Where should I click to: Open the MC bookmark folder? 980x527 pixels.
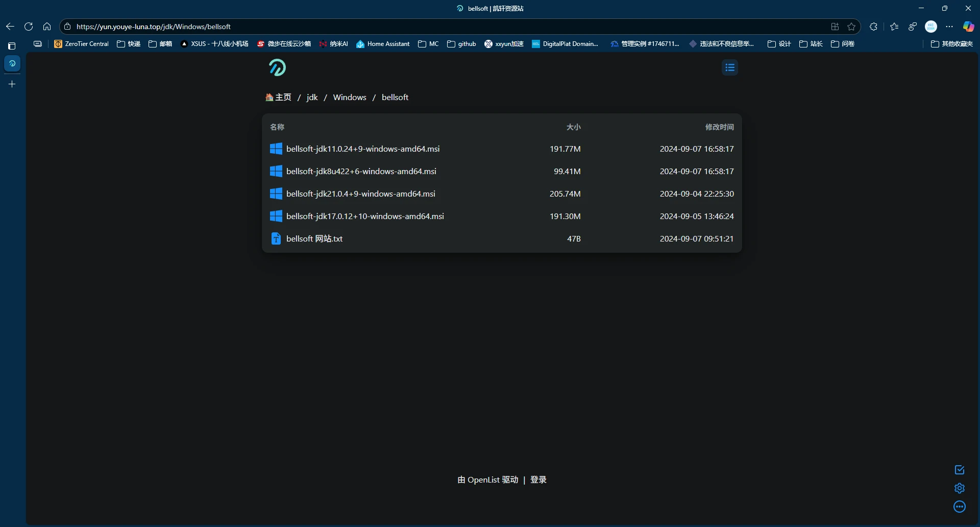(x=428, y=44)
